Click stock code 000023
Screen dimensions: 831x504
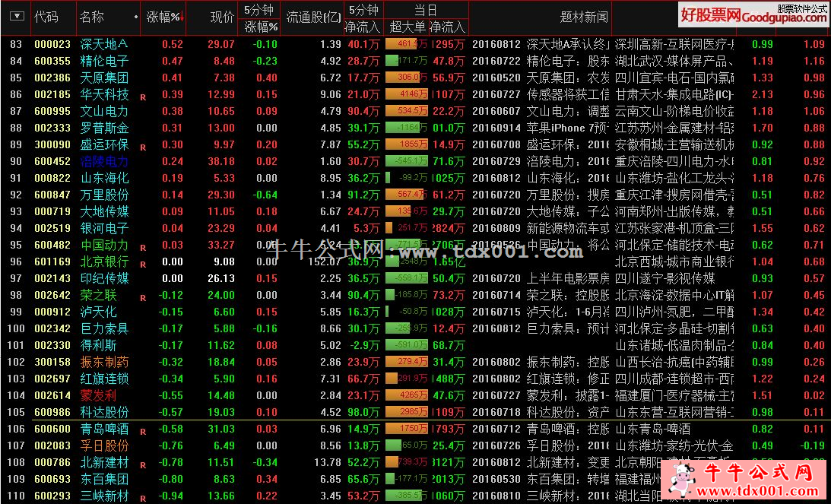coord(52,44)
